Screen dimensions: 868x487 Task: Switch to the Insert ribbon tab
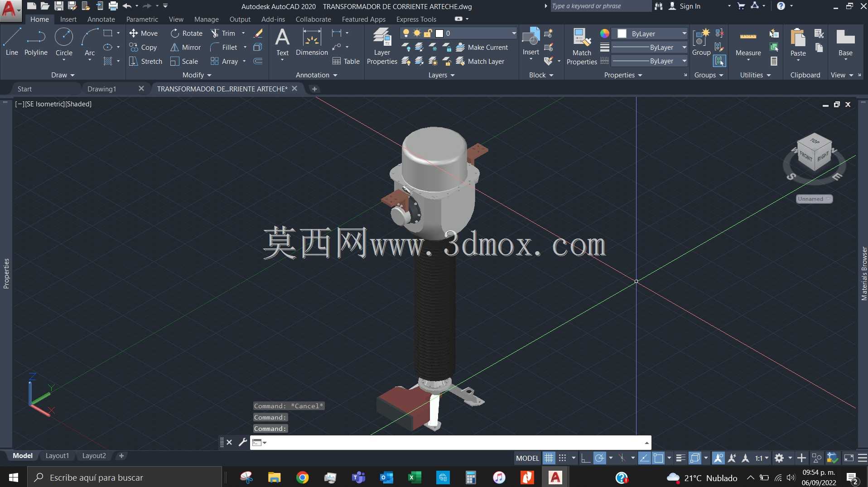pyautogui.click(x=68, y=19)
